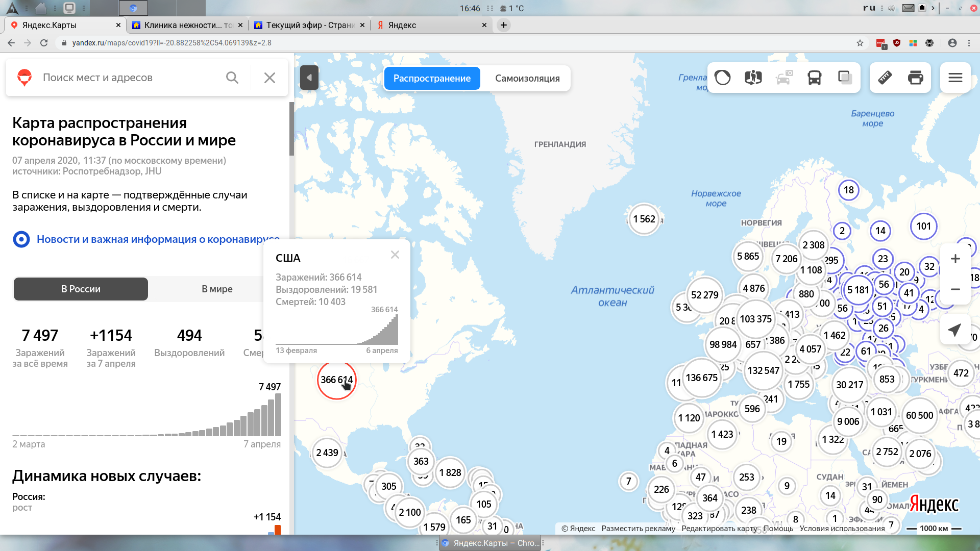Click the Редактировать карту link
980x551 pixels.
pyautogui.click(x=719, y=529)
